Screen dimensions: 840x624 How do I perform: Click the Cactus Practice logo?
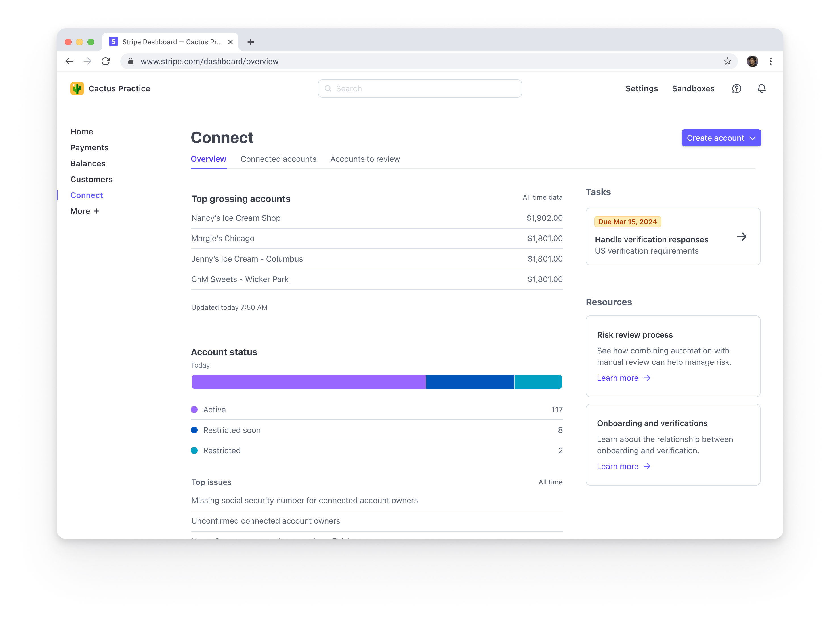coord(77,88)
